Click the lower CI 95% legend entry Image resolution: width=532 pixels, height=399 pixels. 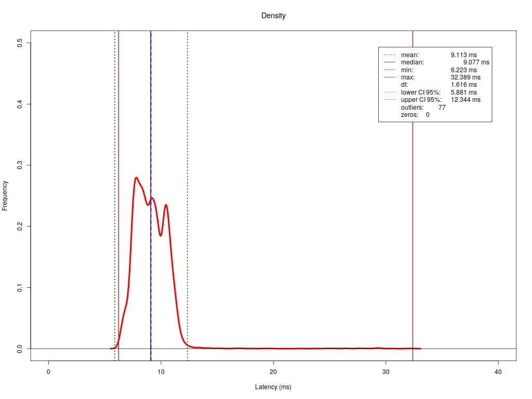[420, 92]
